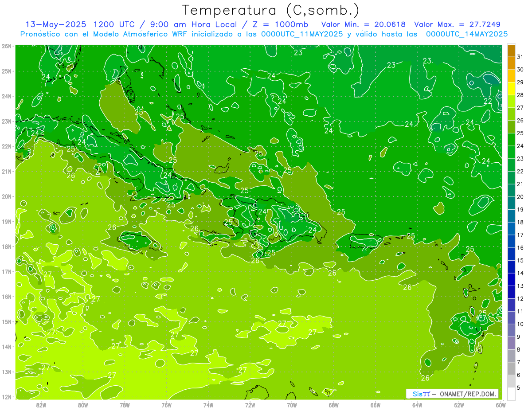
Task: Pick the legend color band between 27 and 28
Action: pos(511,101)
